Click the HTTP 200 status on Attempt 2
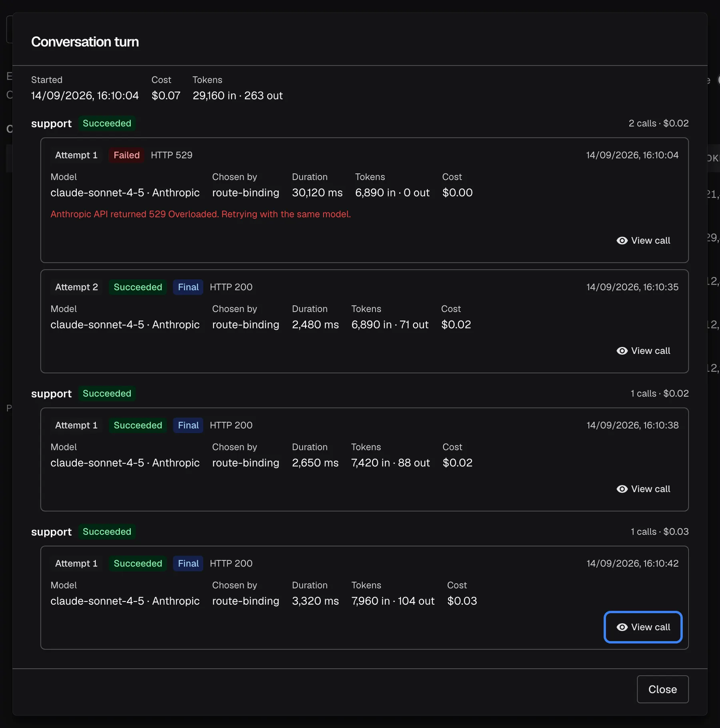 pyautogui.click(x=231, y=287)
